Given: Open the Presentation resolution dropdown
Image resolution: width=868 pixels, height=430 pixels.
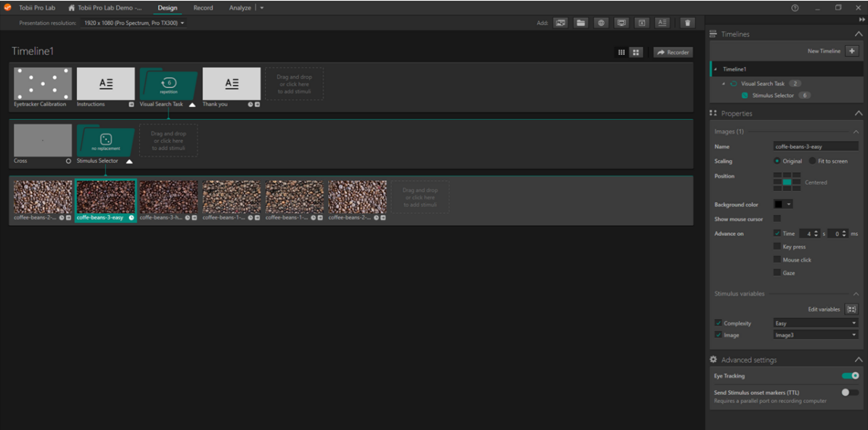Looking at the screenshot, I should coord(133,23).
